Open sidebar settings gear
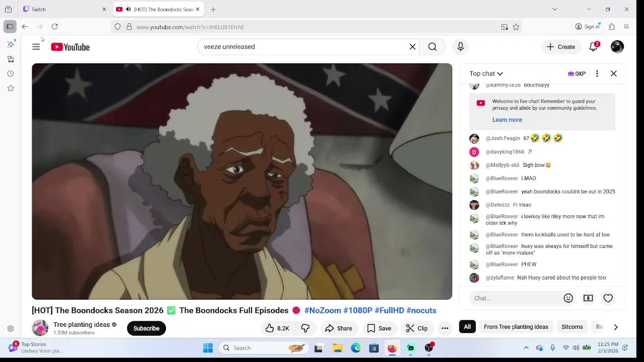Image resolution: width=644 pixels, height=362 pixels. tap(11, 329)
